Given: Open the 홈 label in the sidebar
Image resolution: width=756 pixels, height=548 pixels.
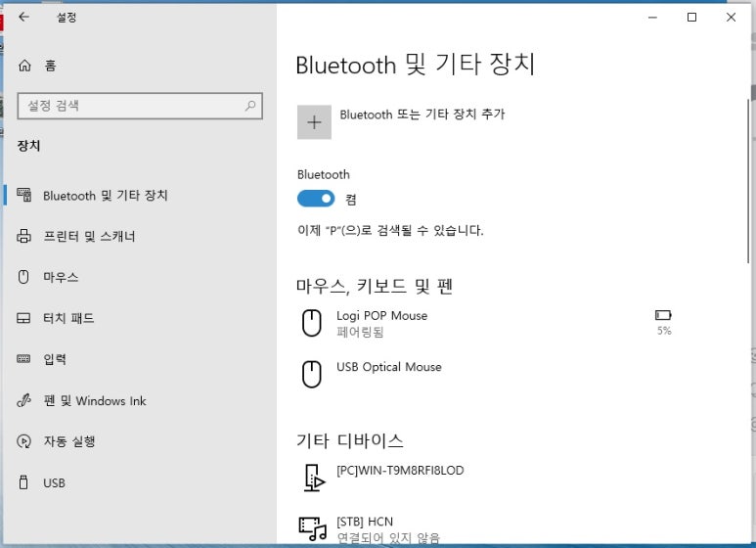Looking at the screenshot, I should [51, 66].
